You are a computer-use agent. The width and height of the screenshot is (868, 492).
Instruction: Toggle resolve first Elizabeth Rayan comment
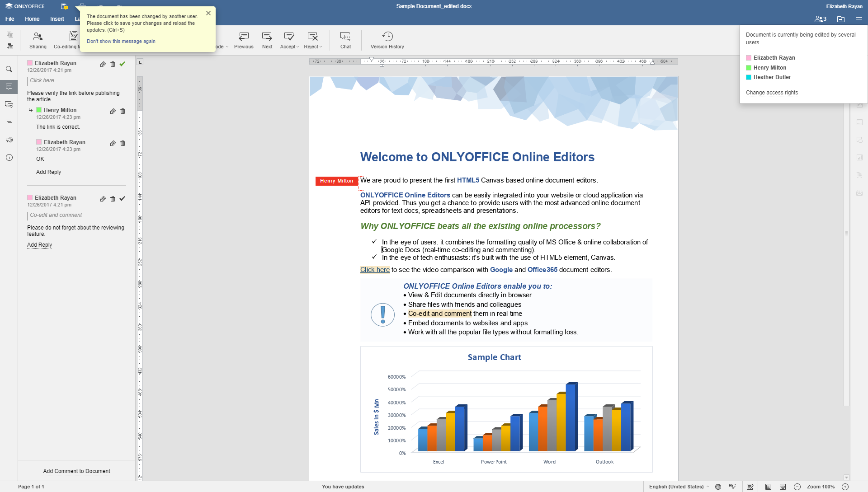[x=122, y=64]
